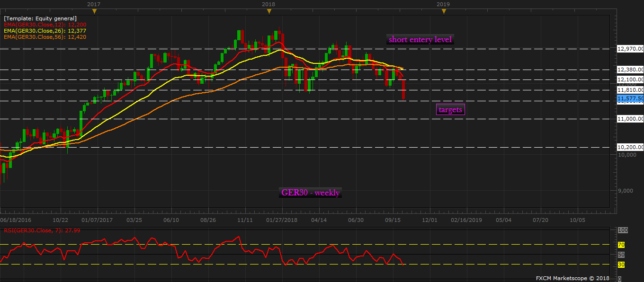Click the [Template: Equity general] legend text

40,18
